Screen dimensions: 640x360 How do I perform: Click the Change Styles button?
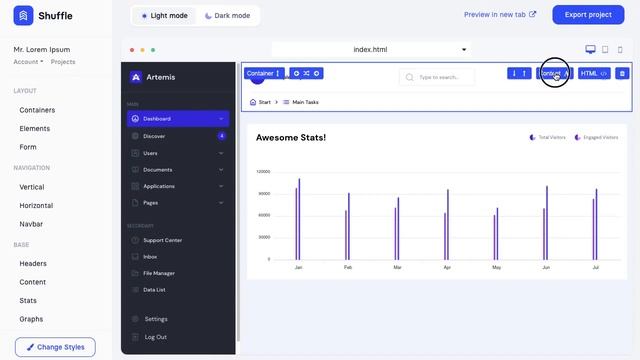coord(55,347)
